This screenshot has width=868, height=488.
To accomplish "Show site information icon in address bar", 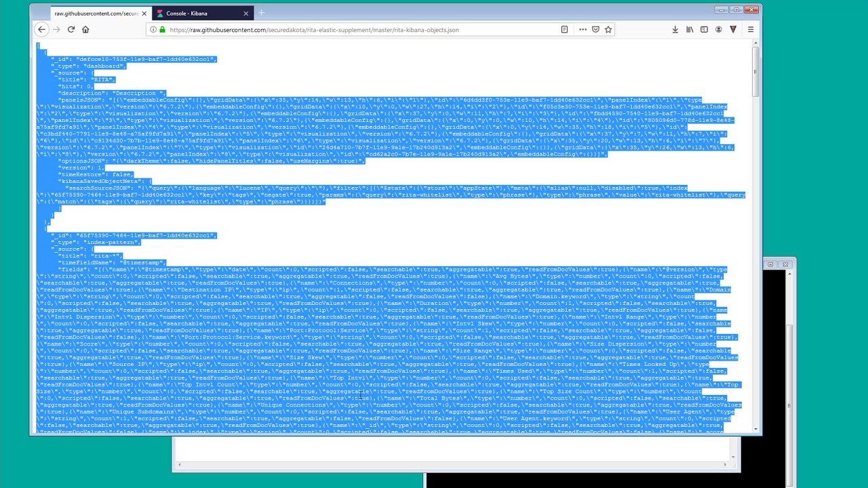I will (153, 29).
